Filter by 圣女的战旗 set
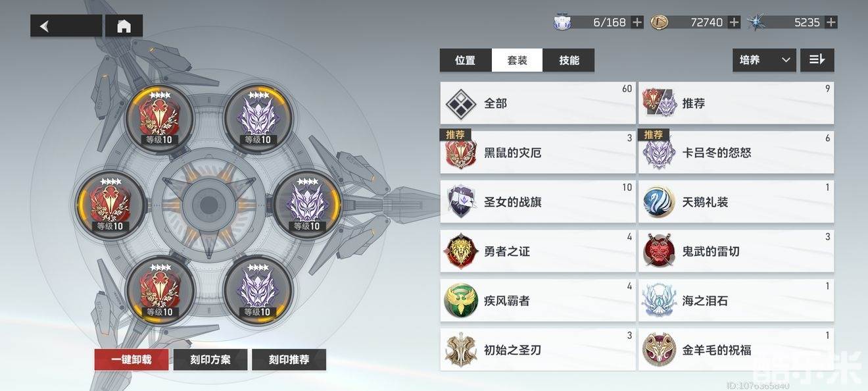868x391 pixels. [x=538, y=202]
